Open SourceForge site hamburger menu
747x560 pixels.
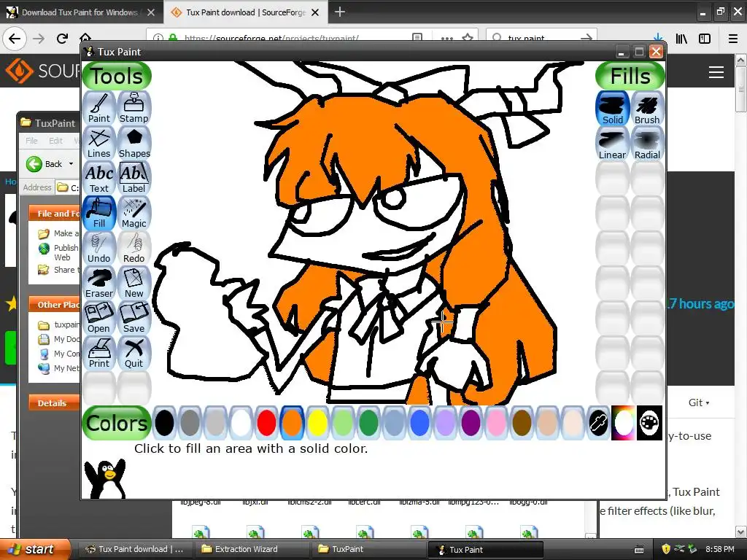point(716,72)
